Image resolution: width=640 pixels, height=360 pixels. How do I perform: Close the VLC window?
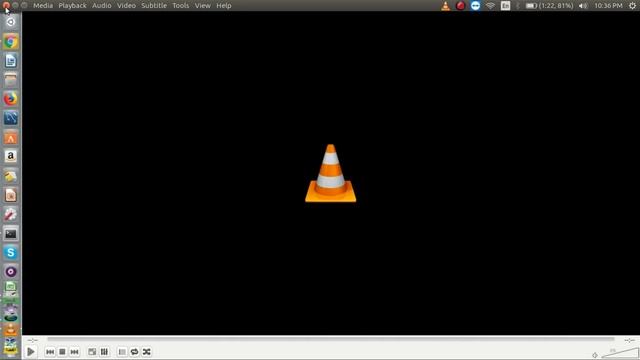(x=6, y=5)
